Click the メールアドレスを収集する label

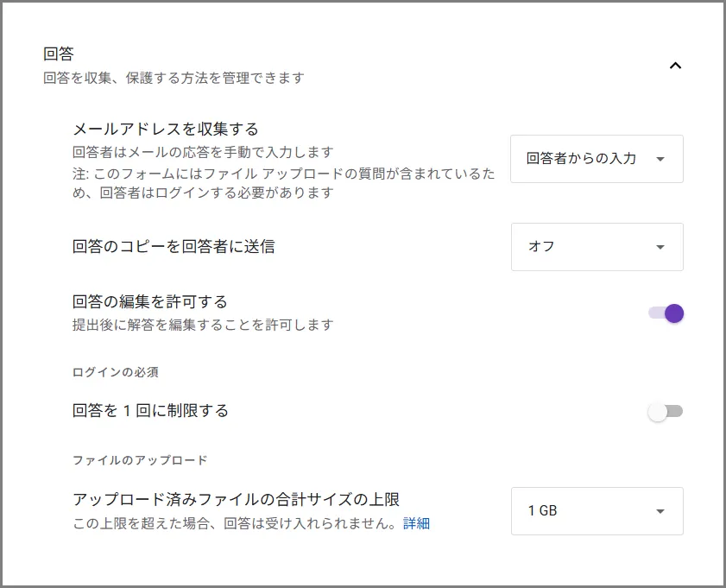pos(166,130)
